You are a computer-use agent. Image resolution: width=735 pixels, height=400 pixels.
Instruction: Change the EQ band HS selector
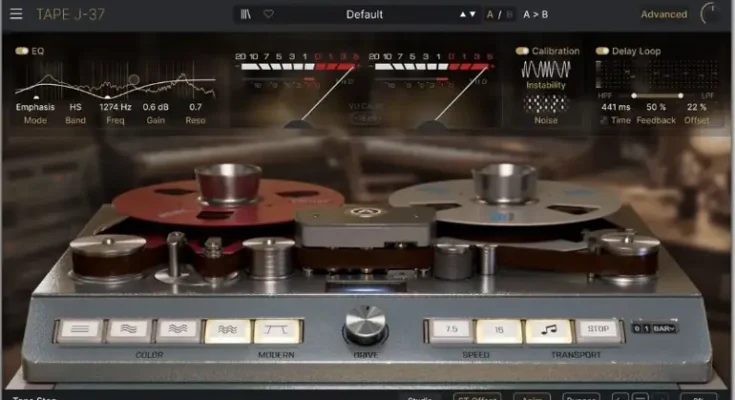pos(75,107)
